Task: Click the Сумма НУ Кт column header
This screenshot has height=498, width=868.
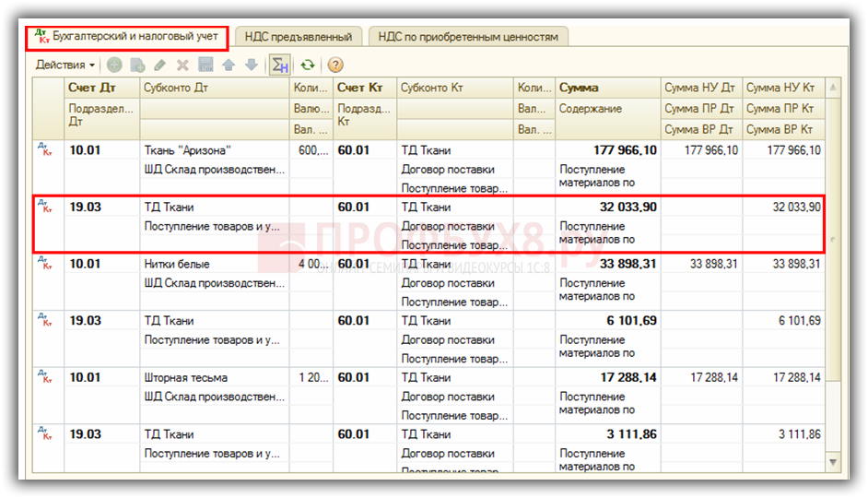Action: [782, 88]
